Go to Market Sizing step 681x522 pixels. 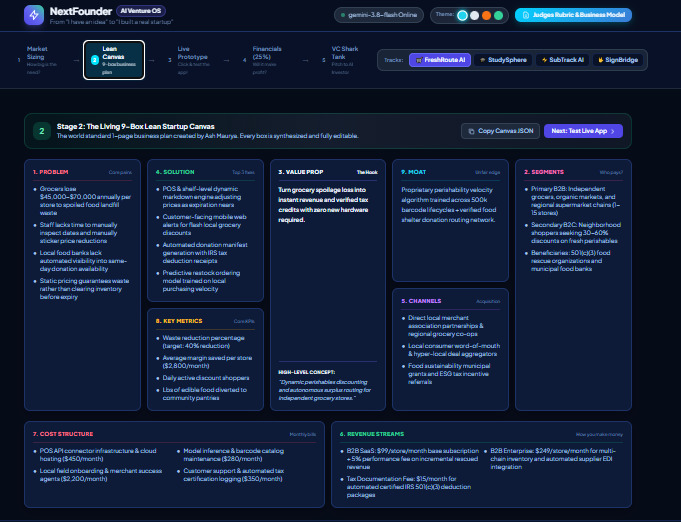pyautogui.click(x=38, y=60)
